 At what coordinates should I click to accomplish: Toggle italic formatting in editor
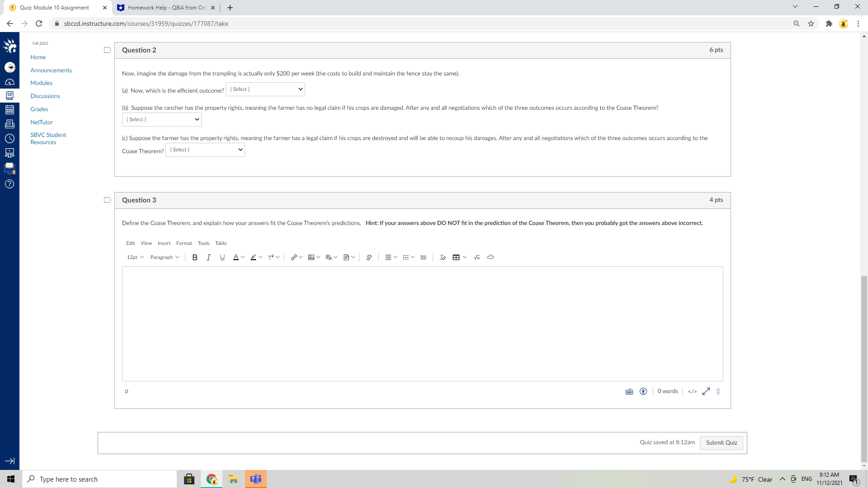point(208,257)
